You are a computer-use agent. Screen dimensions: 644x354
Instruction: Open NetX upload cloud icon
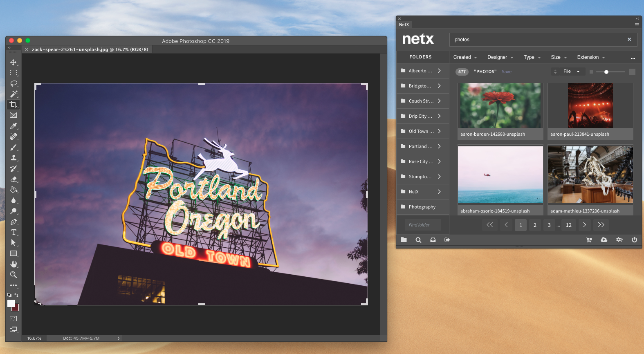click(x=604, y=240)
